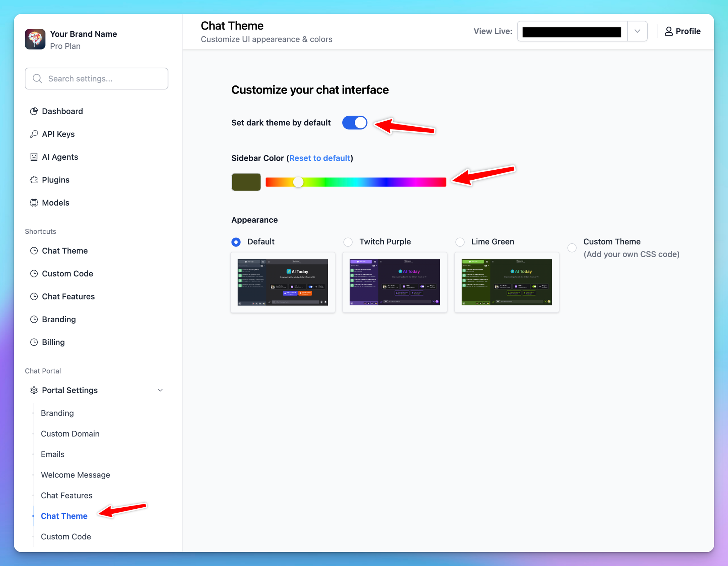Toggle Set dark theme by default switch
Image resolution: width=728 pixels, height=566 pixels.
pos(355,123)
